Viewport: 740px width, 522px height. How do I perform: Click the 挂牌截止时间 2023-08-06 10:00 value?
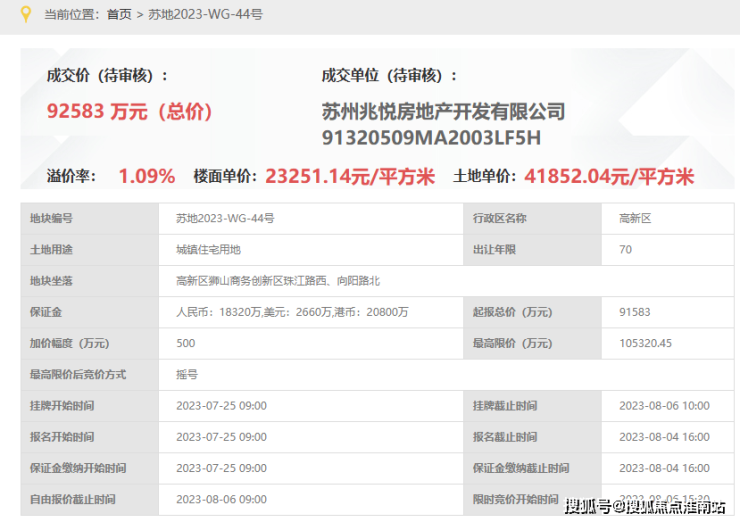click(x=664, y=406)
